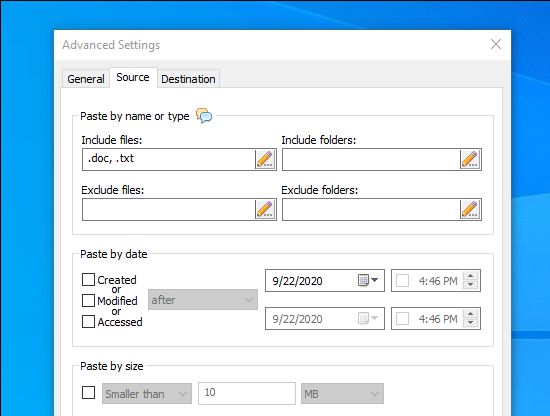Switch to the General tab
The height and width of the screenshot is (416, 550).
click(x=86, y=79)
